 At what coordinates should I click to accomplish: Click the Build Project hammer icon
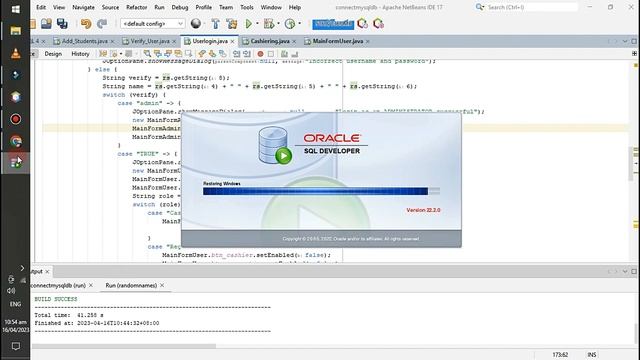pos(215,24)
